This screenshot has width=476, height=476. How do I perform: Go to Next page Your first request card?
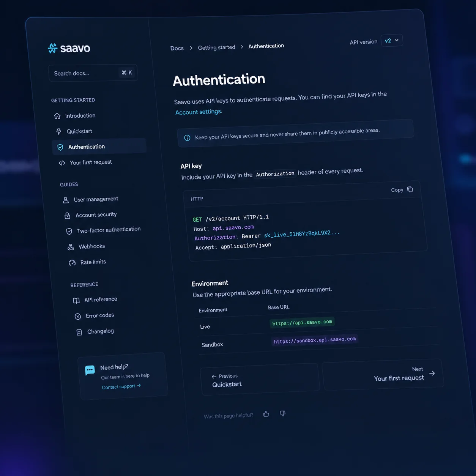[x=382, y=375]
